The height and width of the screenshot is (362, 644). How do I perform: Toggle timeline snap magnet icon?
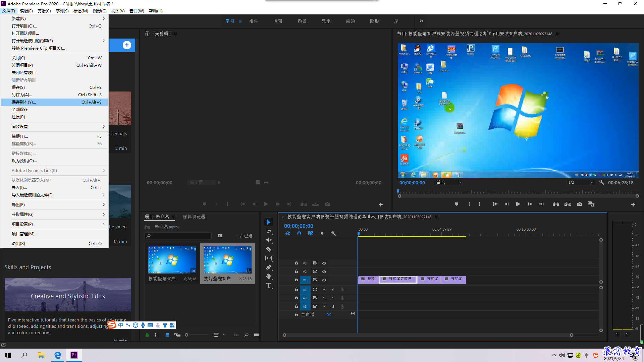point(299,233)
